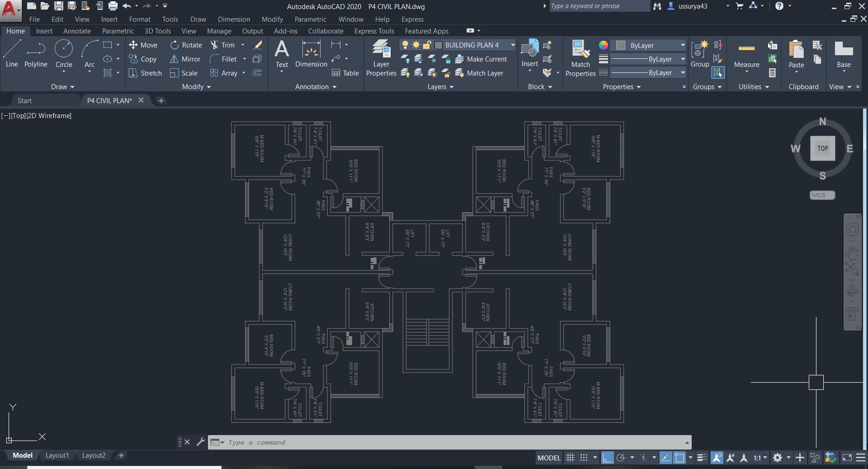Click the Measure tool
This screenshot has height=469, width=868.
tap(746, 54)
